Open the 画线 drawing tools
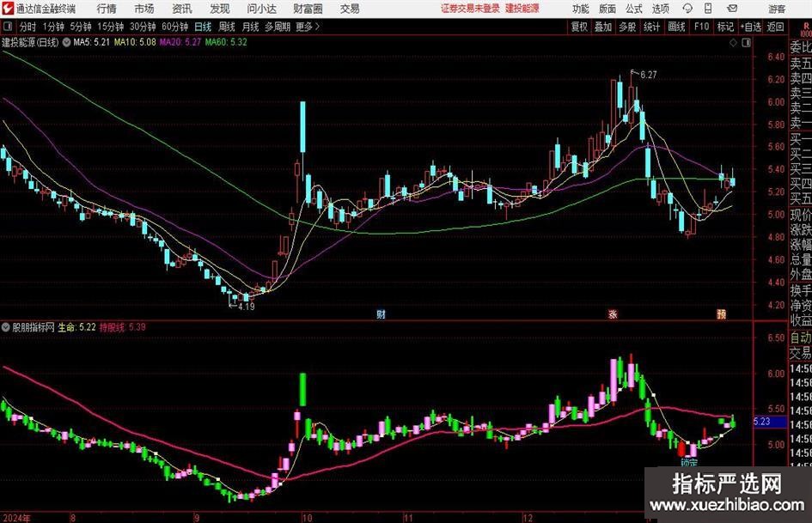Screen dimensions: 812x523 [676, 27]
